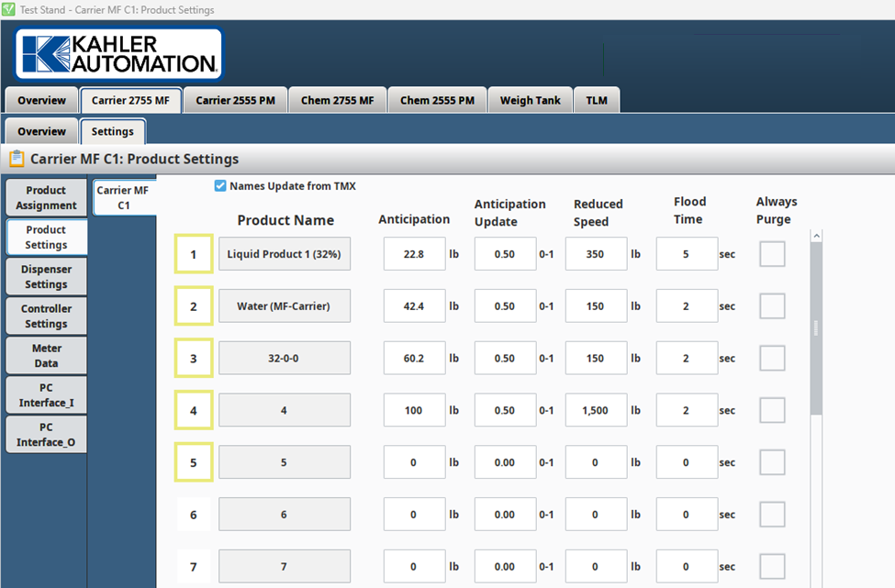Select product number 1 index box

[194, 254]
